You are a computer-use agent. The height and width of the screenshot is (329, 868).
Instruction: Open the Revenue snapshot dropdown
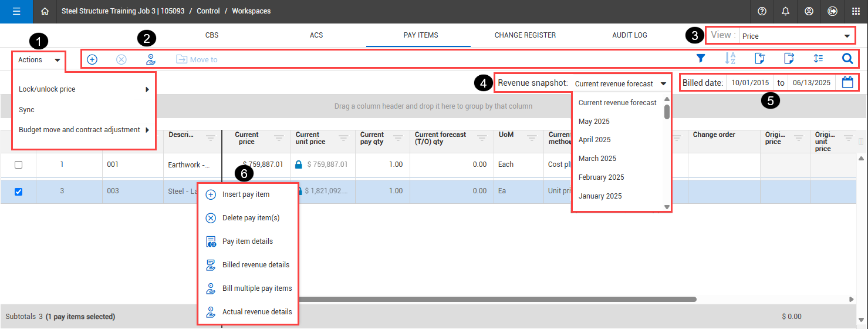[622, 83]
